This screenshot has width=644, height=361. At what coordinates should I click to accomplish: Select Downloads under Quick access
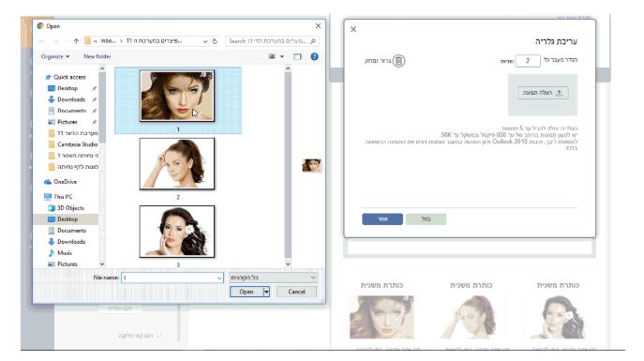[71, 99]
